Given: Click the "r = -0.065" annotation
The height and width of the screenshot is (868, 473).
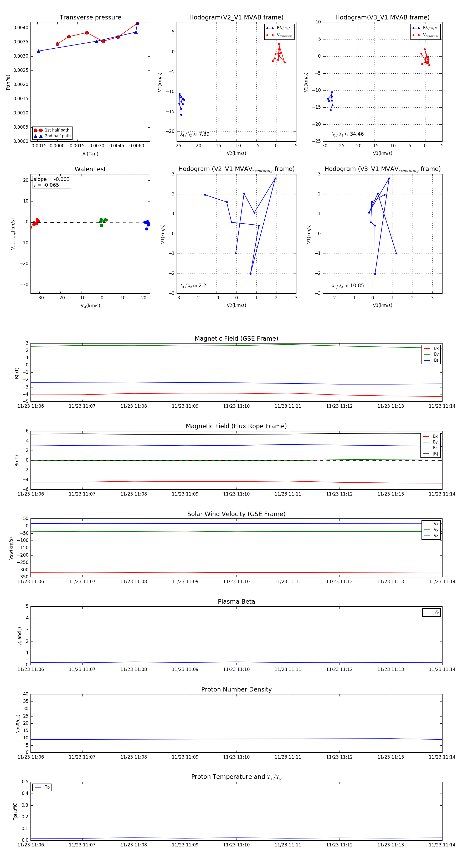Looking at the screenshot, I should (46, 185).
